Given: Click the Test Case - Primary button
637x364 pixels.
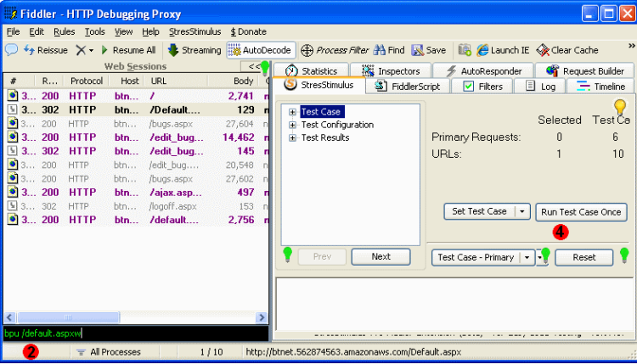Looking at the screenshot, I should (x=476, y=257).
